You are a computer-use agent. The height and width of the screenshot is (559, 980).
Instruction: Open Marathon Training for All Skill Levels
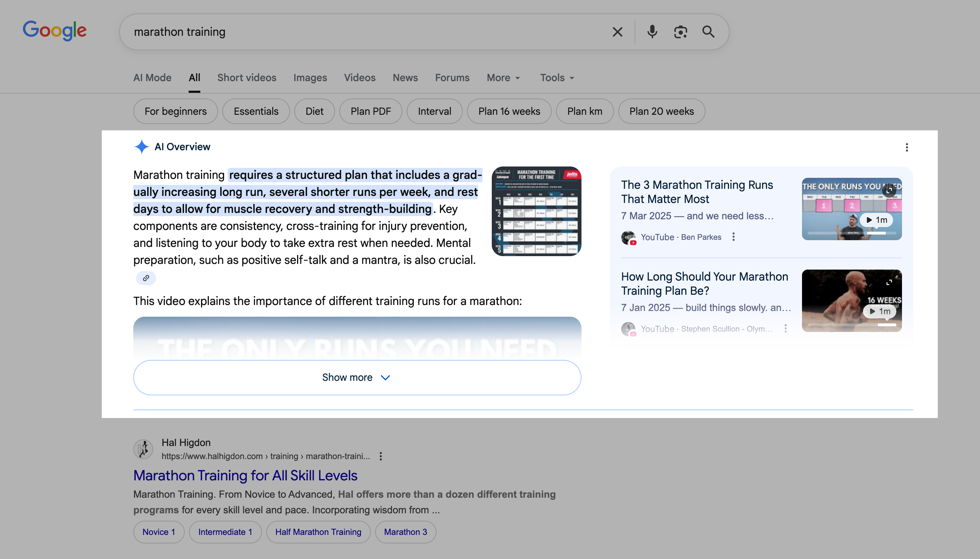[245, 475]
